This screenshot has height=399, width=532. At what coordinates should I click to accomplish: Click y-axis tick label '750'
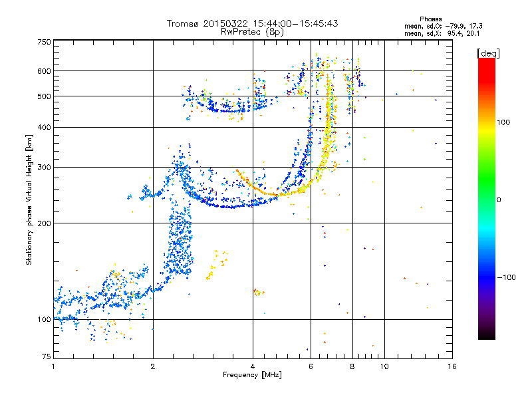(x=45, y=42)
